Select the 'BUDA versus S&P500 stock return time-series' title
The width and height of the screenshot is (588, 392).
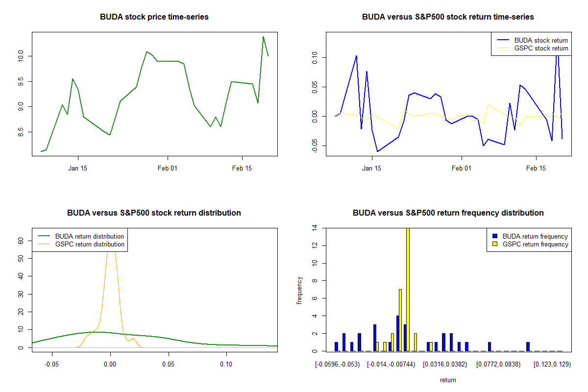(448, 17)
